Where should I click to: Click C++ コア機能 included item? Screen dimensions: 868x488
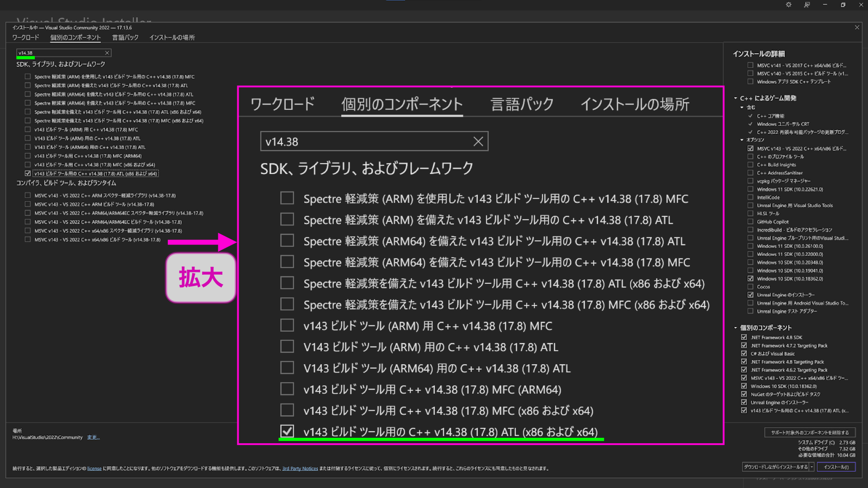[x=770, y=116]
